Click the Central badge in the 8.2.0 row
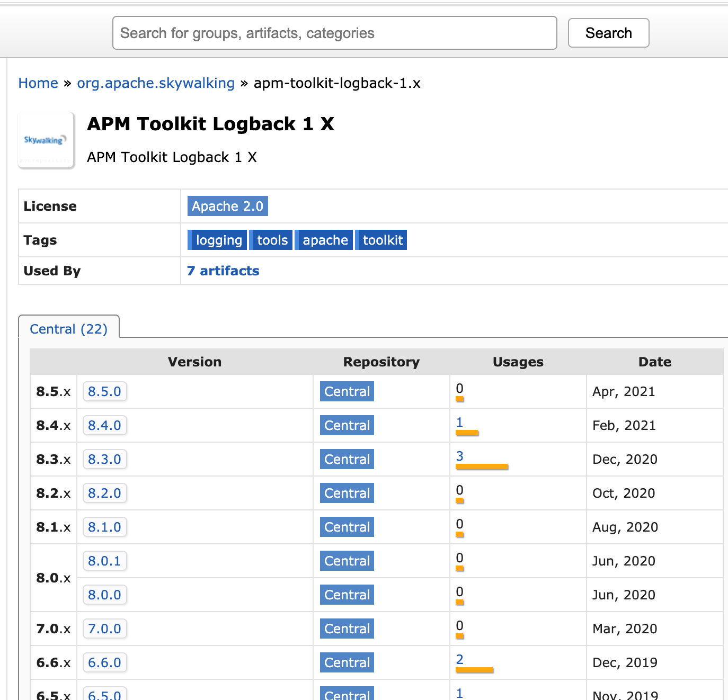 pos(347,493)
